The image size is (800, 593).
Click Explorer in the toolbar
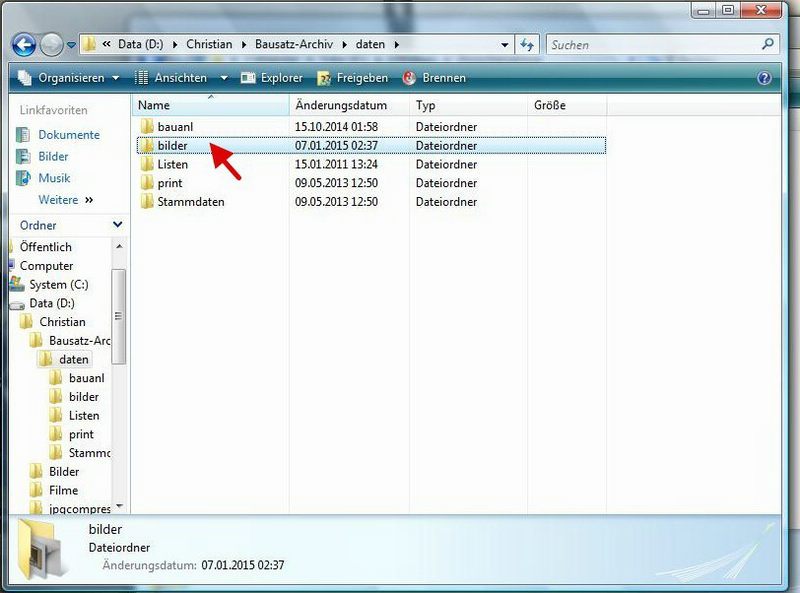[x=271, y=78]
